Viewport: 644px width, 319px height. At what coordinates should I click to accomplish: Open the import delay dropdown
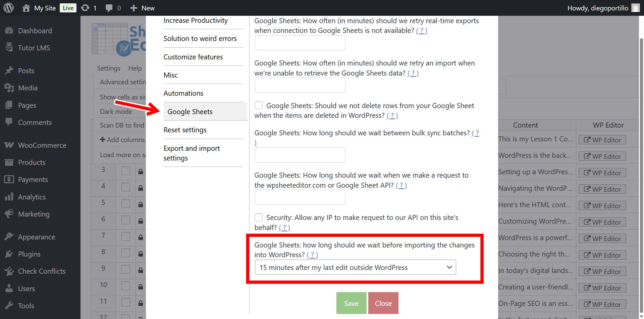(355, 267)
